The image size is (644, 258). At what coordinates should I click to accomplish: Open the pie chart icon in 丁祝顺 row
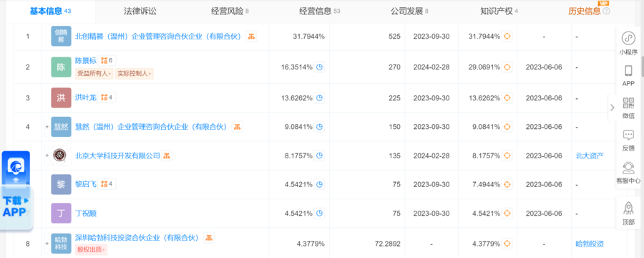(x=319, y=213)
